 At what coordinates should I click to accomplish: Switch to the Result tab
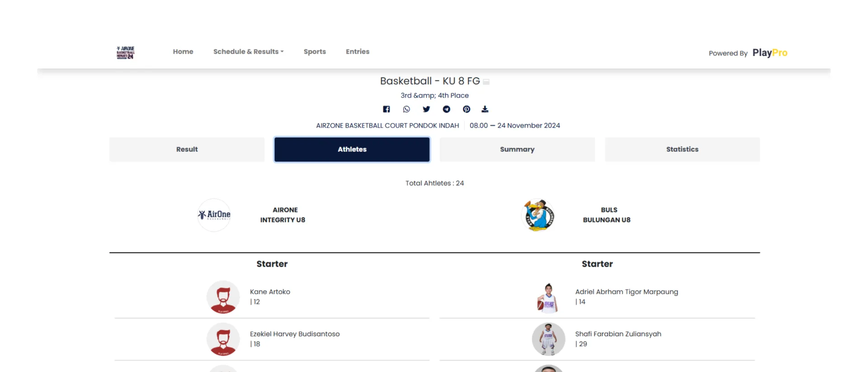[x=187, y=150]
